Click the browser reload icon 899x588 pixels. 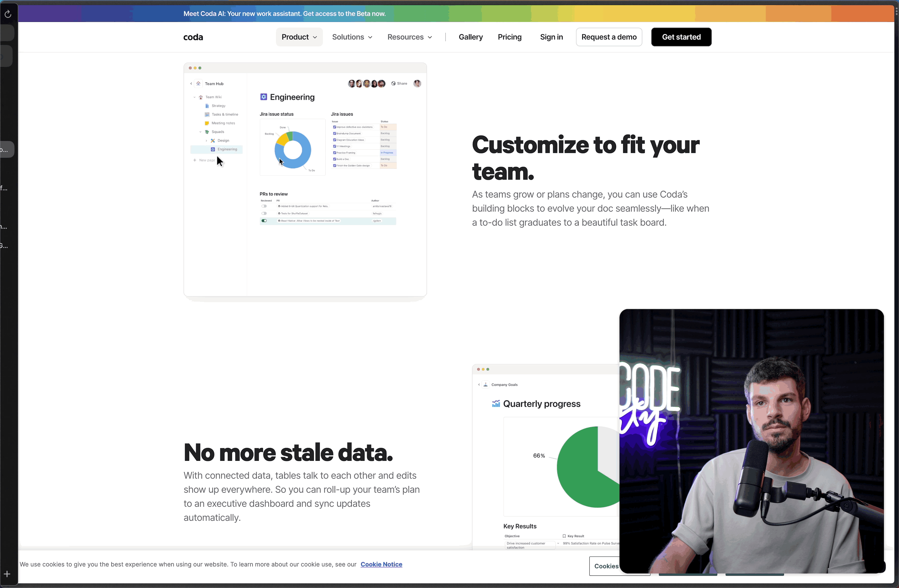(8, 14)
